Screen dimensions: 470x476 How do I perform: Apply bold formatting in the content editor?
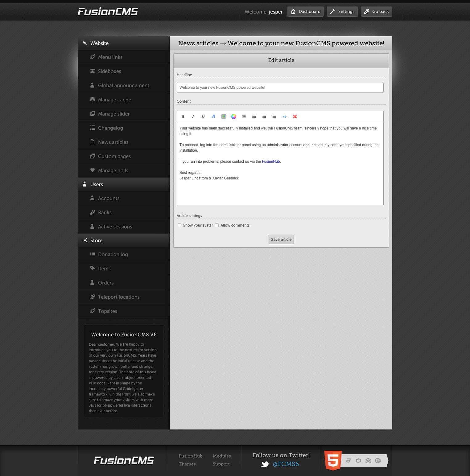183,117
